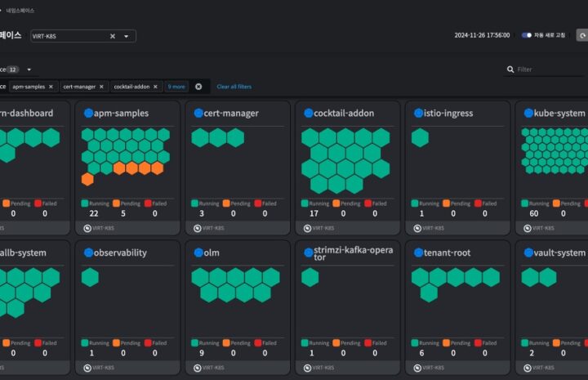Click the single pod hexagon in strimzi-kafka-operator
The width and height of the screenshot is (588, 380).
(310, 277)
